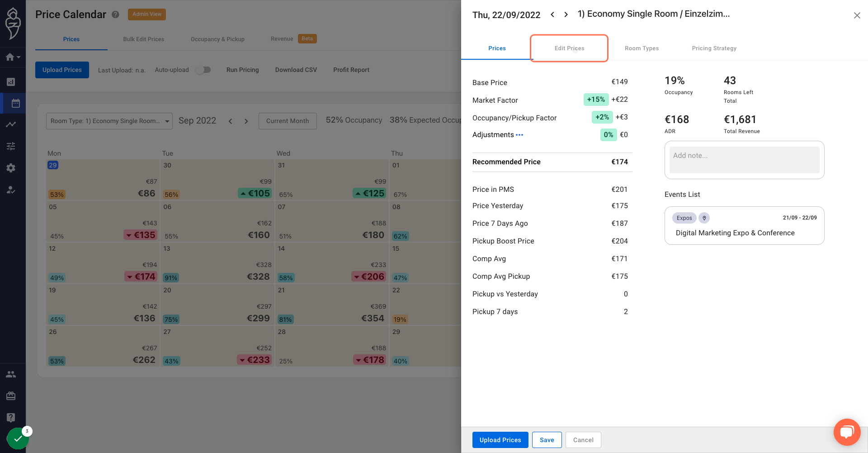This screenshot has height=453, width=868.
Task: Open the gift box icon in the sidebar
Action: [11, 396]
